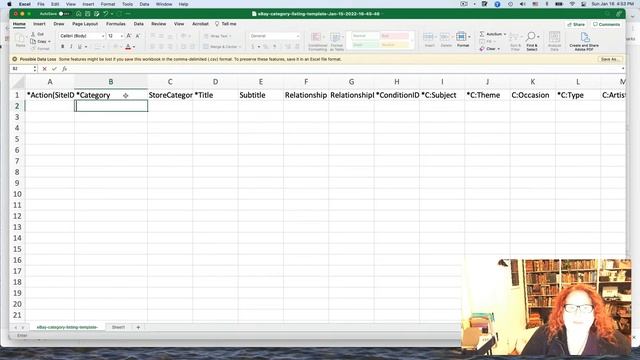Viewport: 640px width, 360px height.
Task: Open the Formulas tab
Action: click(x=116, y=24)
